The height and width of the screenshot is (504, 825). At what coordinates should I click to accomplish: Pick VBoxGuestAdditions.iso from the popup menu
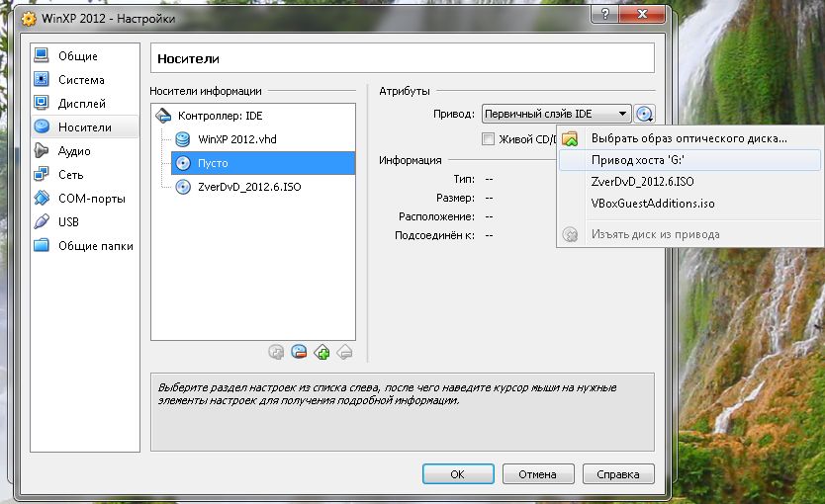click(x=652, y=204)
